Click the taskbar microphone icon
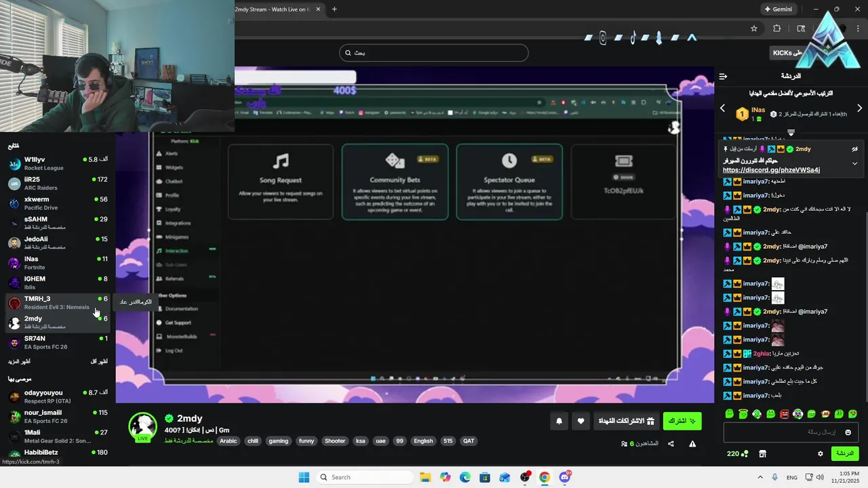Viewport: 868px width, 488px height. (x=774, y=477)
